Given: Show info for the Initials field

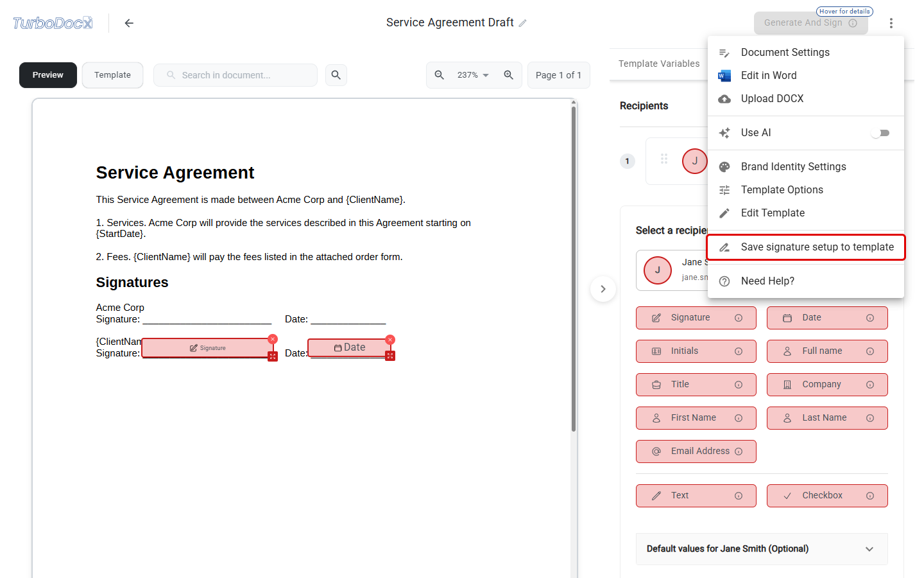Looking at the screenshot, I should pos(739,351).
